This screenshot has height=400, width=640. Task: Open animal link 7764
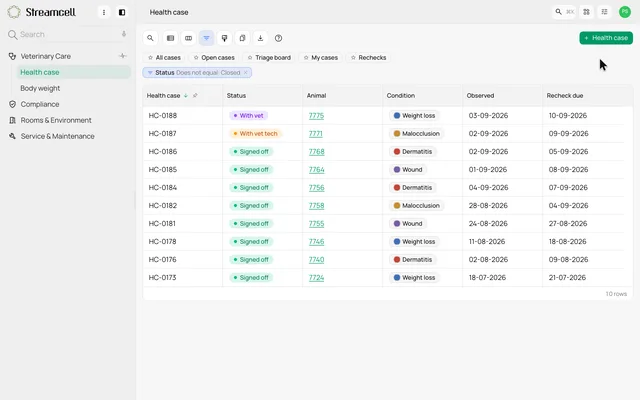click(316, 169)
